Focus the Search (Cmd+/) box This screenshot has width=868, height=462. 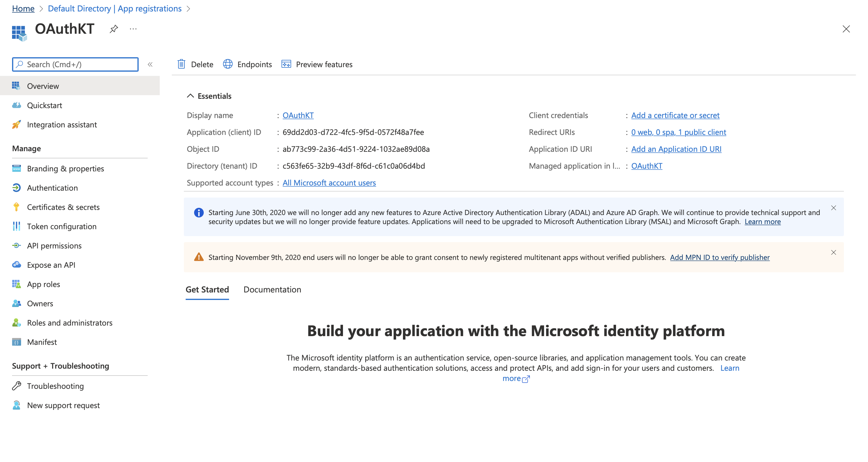pos(75,64)
